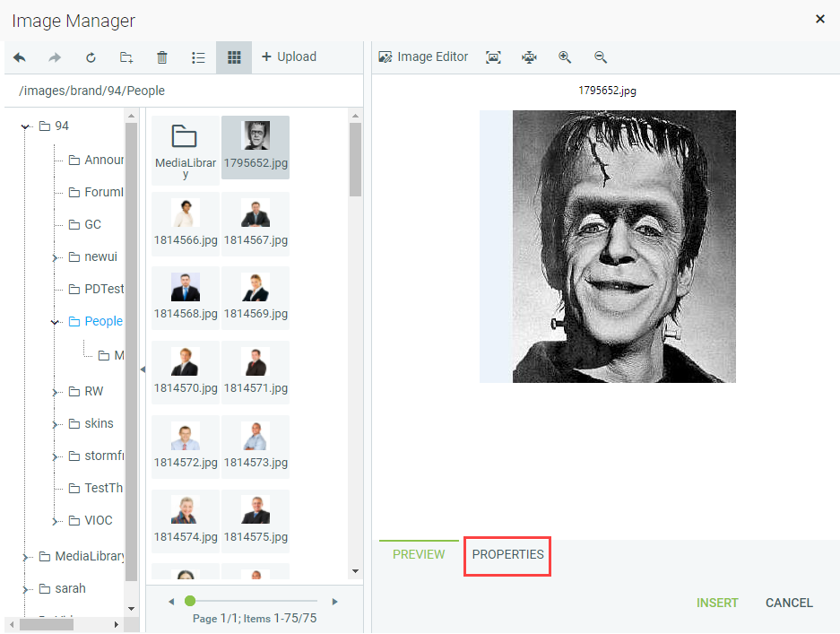Click the file list scrollbar thumb
Screen dimensions: 840x634
355,160
